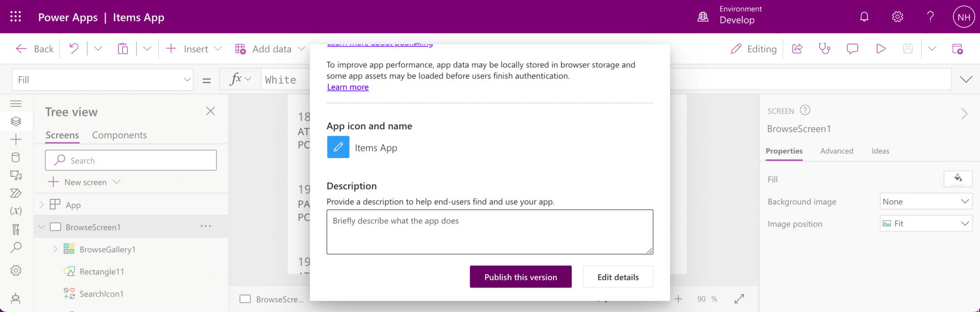The image size is (980, 312).
Task: Expand the undo options chevron
Action: point(98,49)
